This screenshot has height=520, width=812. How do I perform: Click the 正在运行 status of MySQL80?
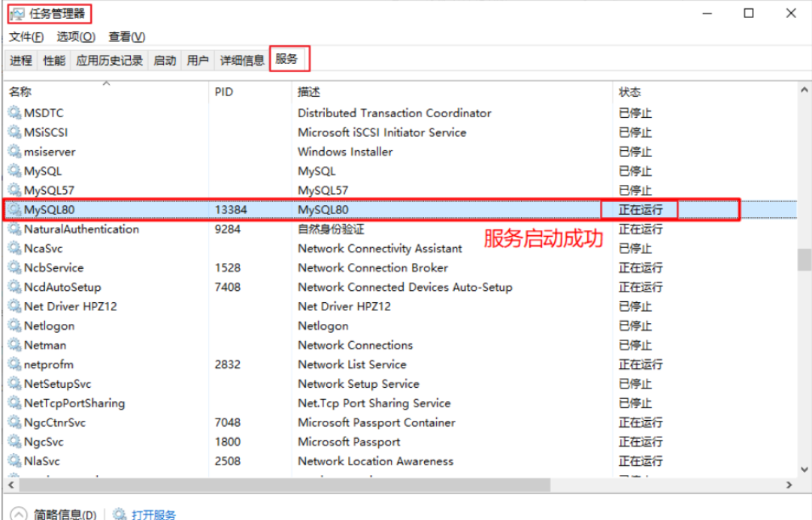tap(641, 210)
